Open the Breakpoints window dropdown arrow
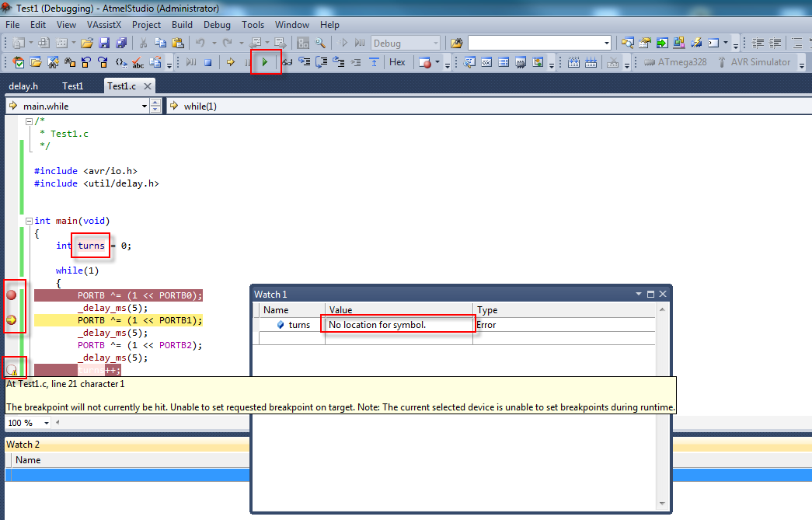Image resolution: width=812 pixels, height=520 pixels. click(437, 63)
